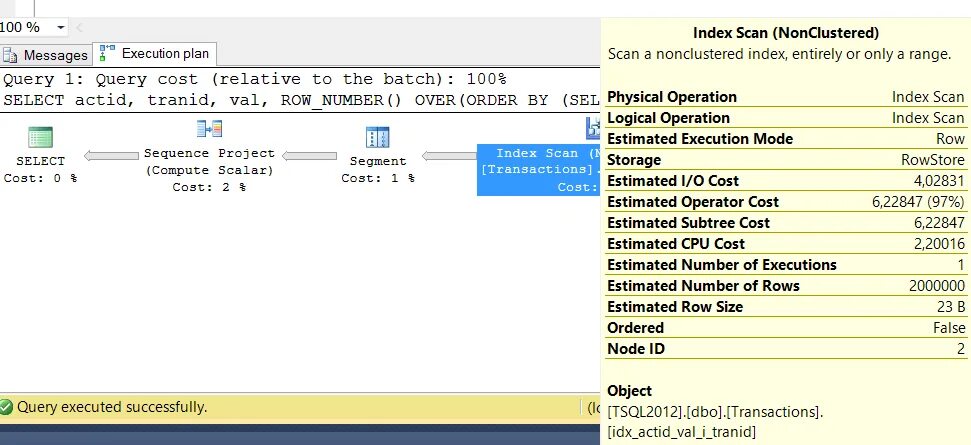Click the Sequence Project Cost: 2 % label

(209, 187)
